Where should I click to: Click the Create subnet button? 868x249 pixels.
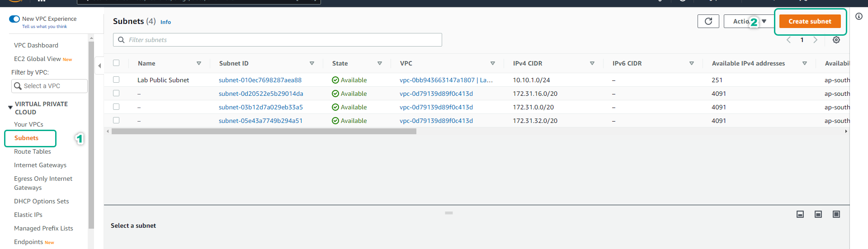tap(809, 21)
